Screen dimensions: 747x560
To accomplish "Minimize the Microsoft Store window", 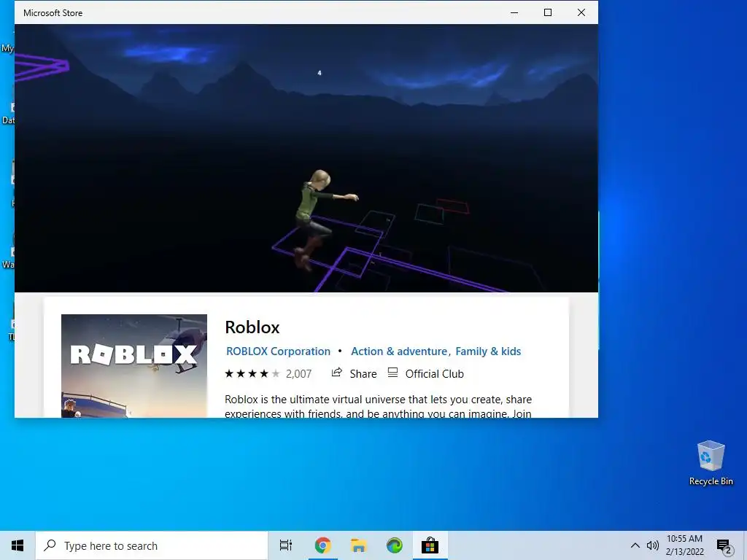I will [514, 13].
